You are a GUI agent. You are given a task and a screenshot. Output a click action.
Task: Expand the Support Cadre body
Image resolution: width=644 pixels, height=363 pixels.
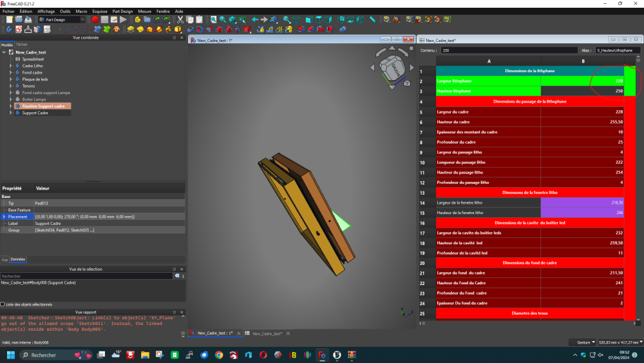point(11,113)
